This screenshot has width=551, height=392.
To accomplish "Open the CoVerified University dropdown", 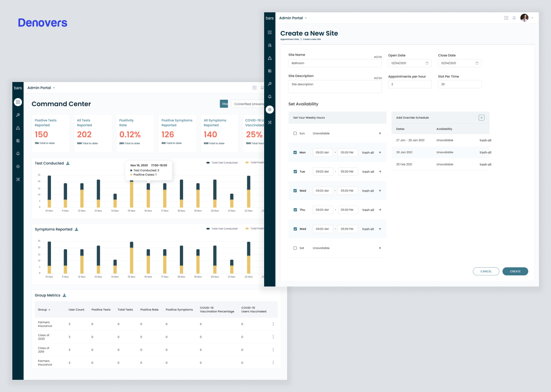I will click(x=248, y=104).
